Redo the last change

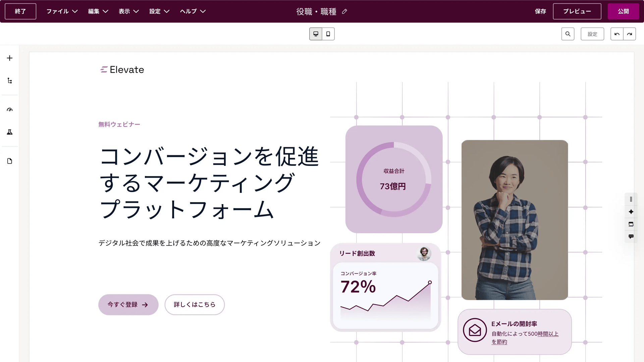click(x=630, y=34)
